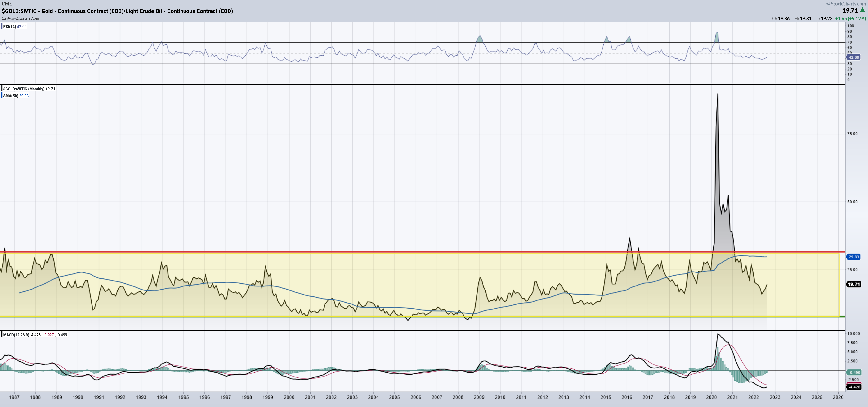Click the SMA(50) 29.83 legend text
The height and width of the screenshot is (407, 868).
point(16,96)
